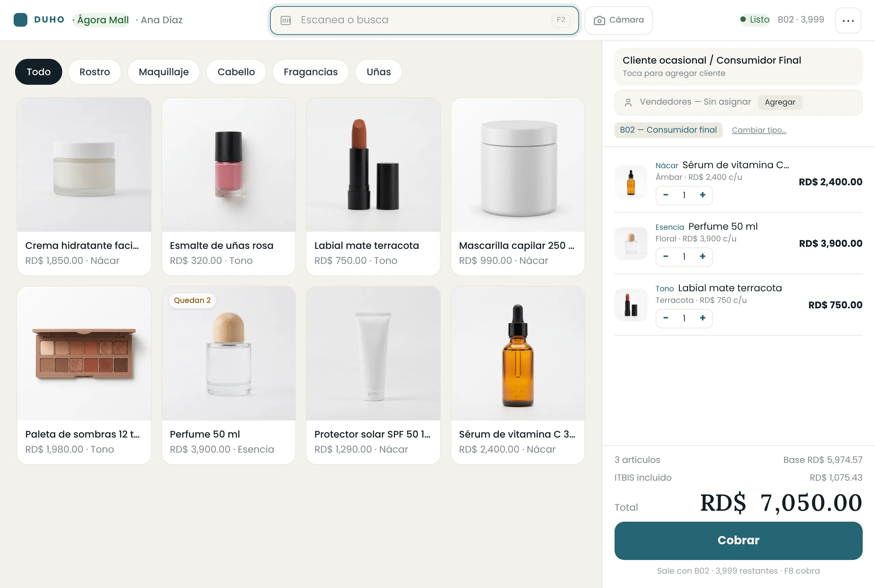Add Esmalte de uñas rosa to cart
The width and height of the screenshot is (875, 588).
coord(229,186)
